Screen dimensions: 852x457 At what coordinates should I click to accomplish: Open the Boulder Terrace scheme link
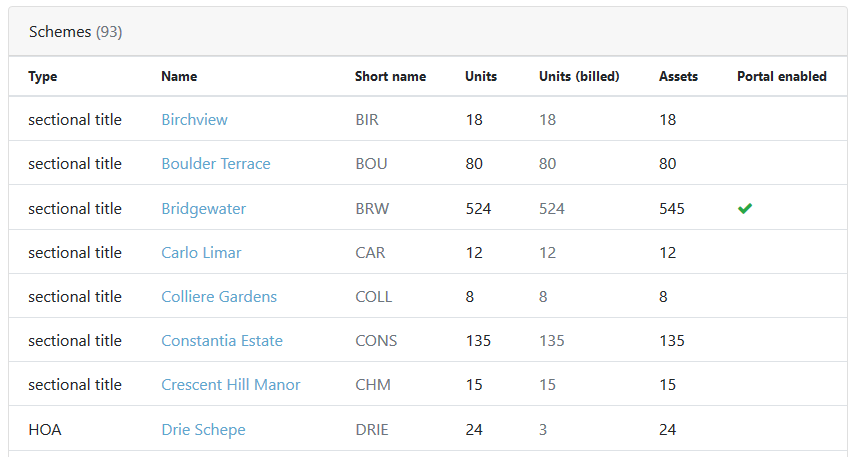point(216,164)
